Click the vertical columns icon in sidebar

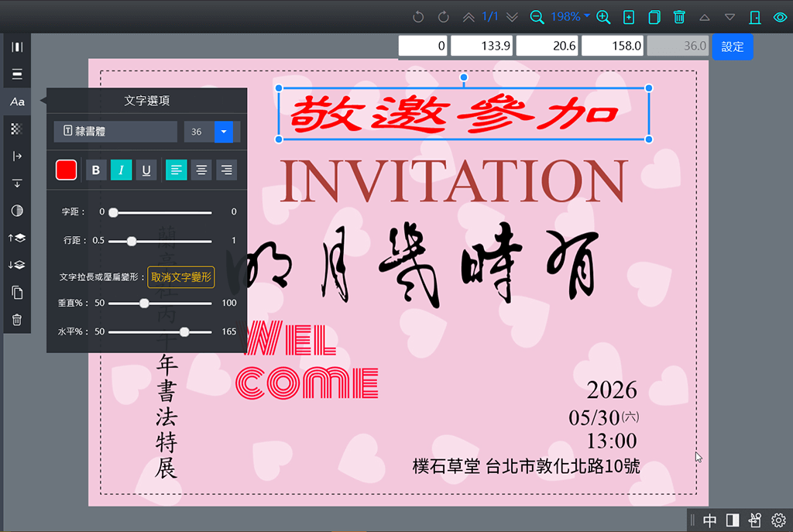pos(17,47)
